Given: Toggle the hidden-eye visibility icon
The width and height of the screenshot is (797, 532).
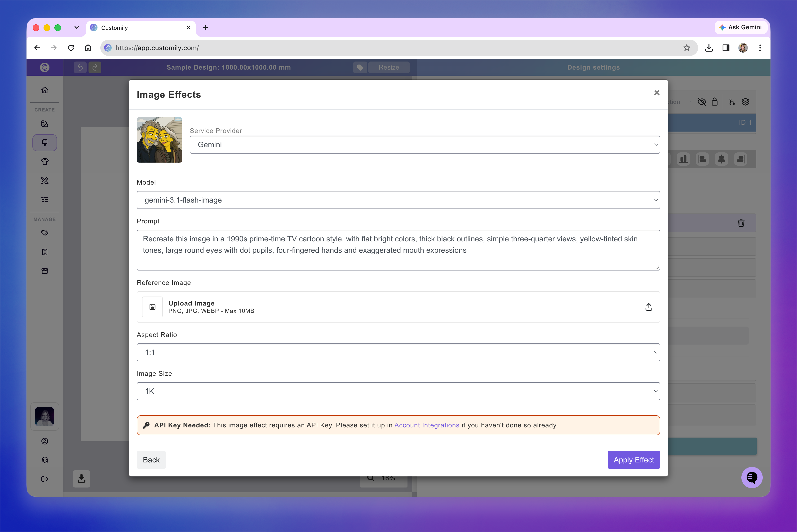Looking at the screenshot, I should [702, 102].
